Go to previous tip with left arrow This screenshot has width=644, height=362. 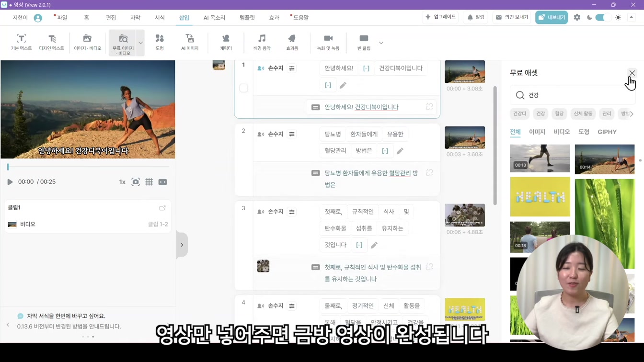pos(8,325)
